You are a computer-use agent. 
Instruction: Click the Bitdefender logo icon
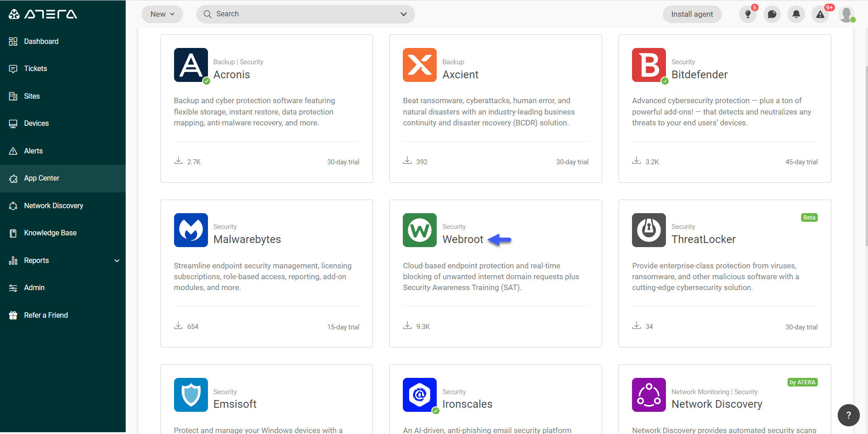[x=649, y=65]
